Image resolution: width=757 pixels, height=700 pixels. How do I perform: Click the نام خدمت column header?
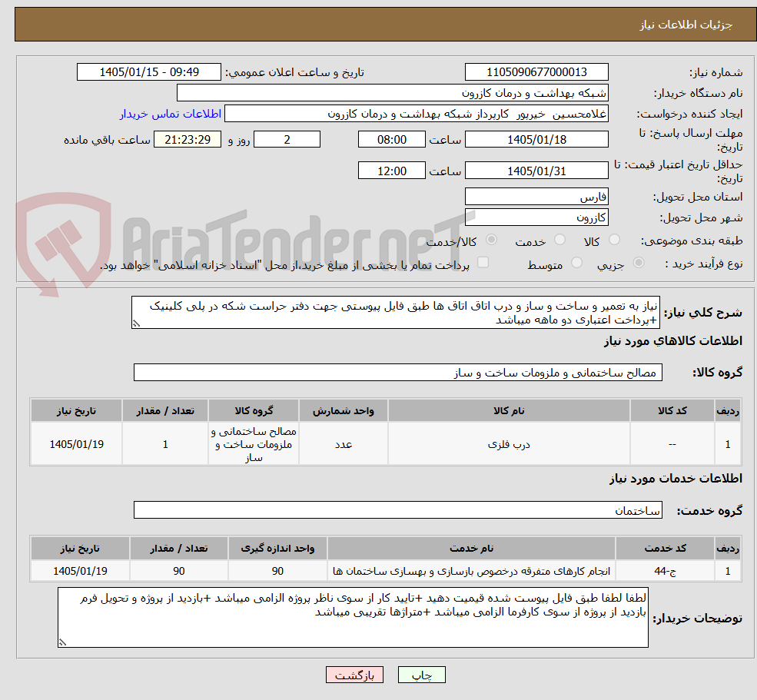(471, 549)
